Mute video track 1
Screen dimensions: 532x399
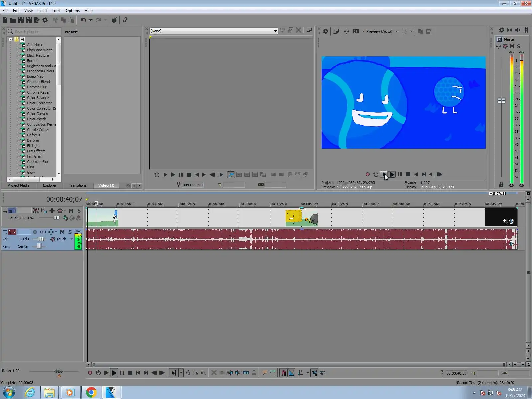(x=71, y=211)
